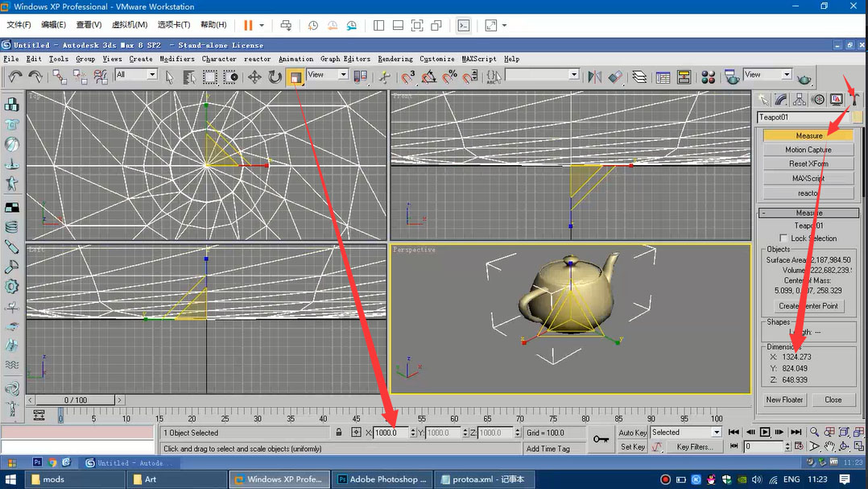The height and width of the screenshot is (489, 868).
Task: Click the Key Filters button
Action: (x=694, y=447)
